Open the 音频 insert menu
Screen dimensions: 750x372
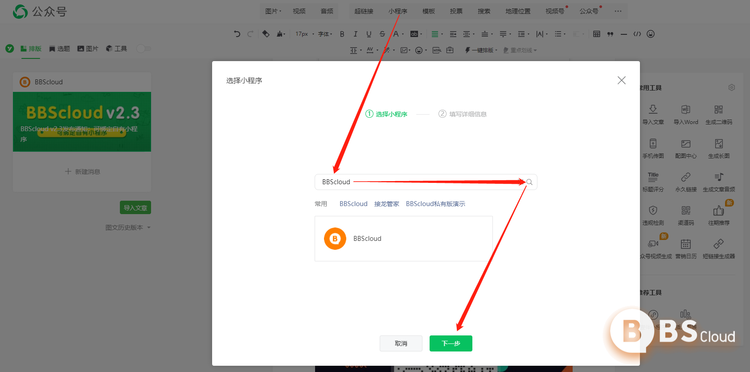pos(327,11)
